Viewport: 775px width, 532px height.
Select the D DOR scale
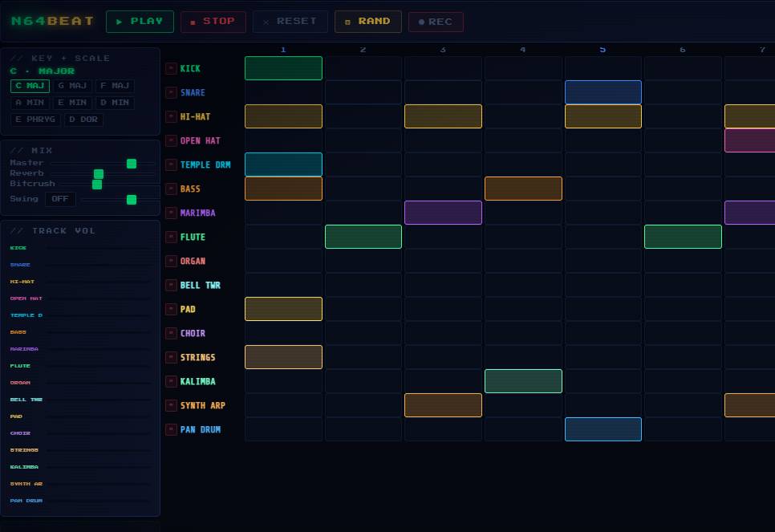83,120
